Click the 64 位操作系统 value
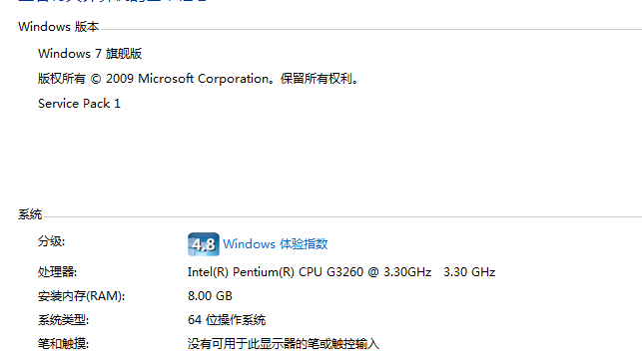Viewport: 642px width, 364px height. point(227,320)
